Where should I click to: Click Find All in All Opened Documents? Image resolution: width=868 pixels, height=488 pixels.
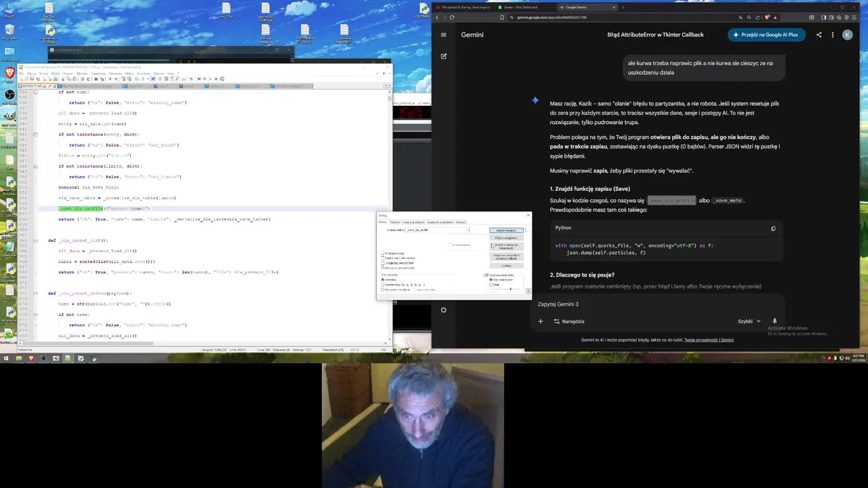coord(507,257)
